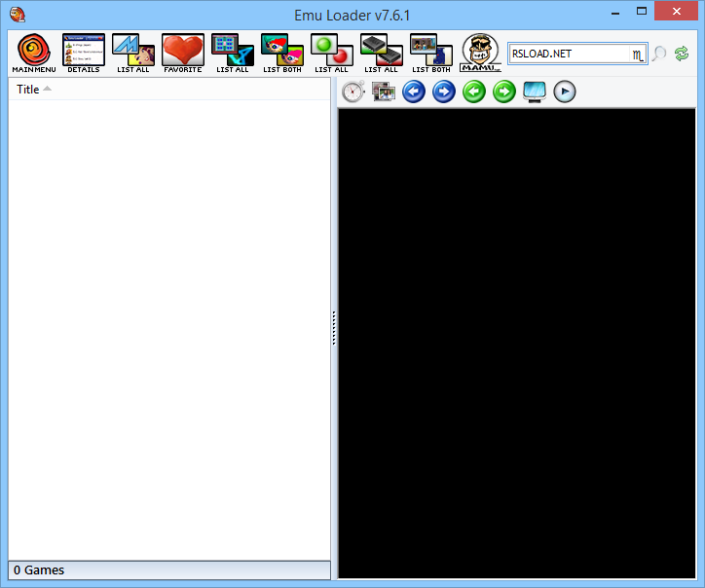Switch to the Details view
The image size is (705, 588).
click(84, 53)
